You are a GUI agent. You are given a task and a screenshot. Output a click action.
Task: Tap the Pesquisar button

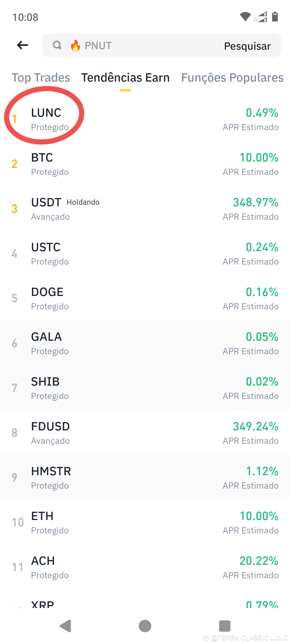[247, 46]
